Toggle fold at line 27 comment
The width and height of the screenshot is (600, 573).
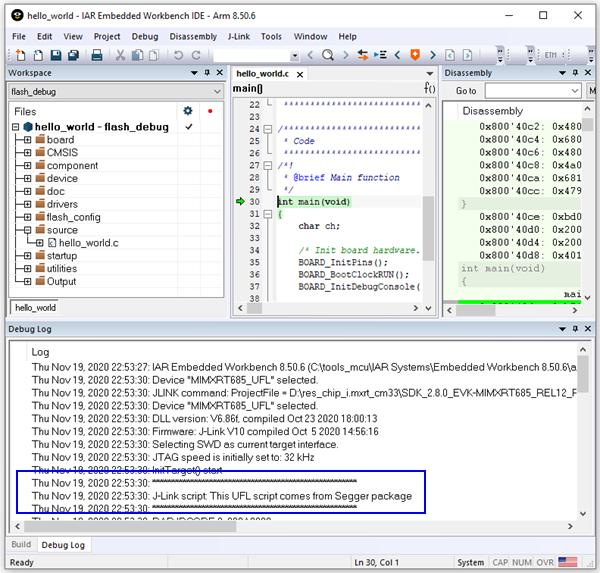tap(268, 165)
